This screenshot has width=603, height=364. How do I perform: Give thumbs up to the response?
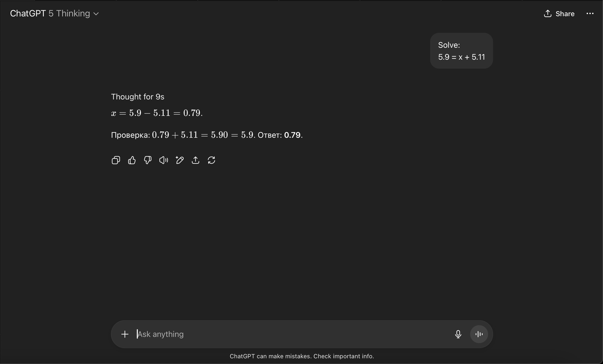tap(132, 160)
